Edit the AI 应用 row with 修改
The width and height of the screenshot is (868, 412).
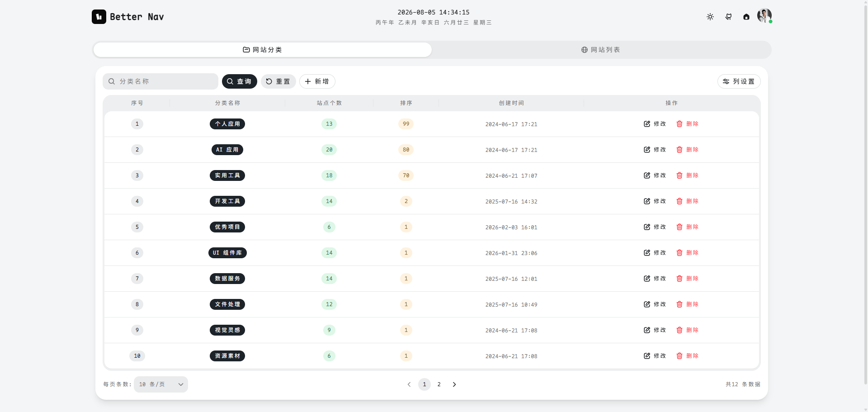[x=655, y=150]
